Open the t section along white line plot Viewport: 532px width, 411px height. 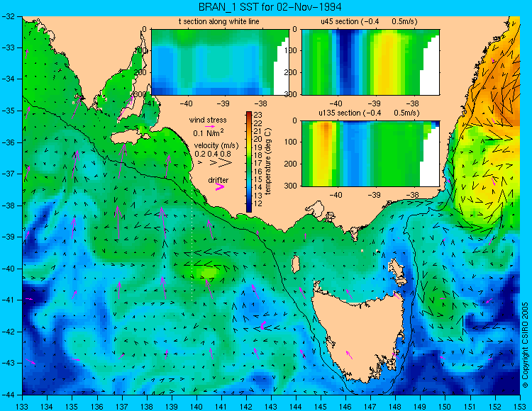[x=220, y=62]
